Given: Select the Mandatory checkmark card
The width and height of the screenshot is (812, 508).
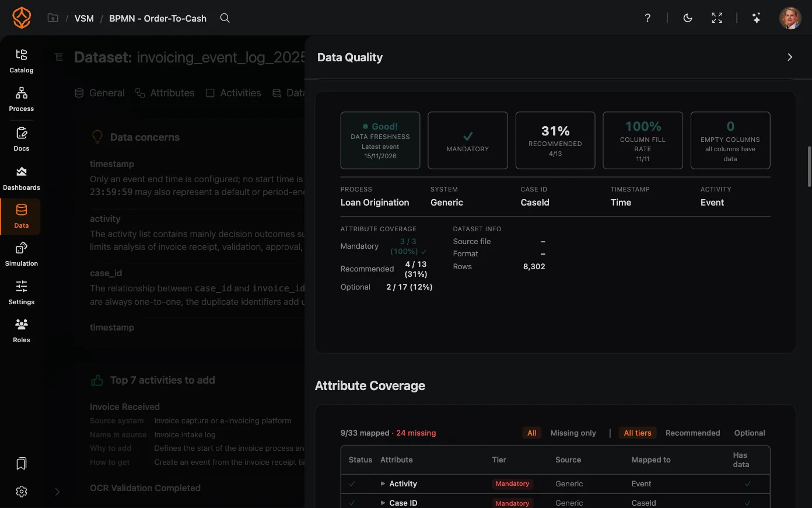Looking at the screenshot, I should [x=468, y=140].
